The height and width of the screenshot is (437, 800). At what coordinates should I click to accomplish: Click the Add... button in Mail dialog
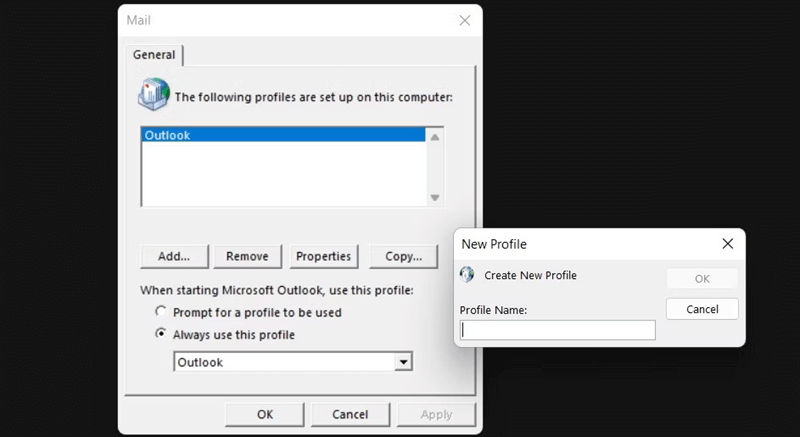click(x=174, y=256)
